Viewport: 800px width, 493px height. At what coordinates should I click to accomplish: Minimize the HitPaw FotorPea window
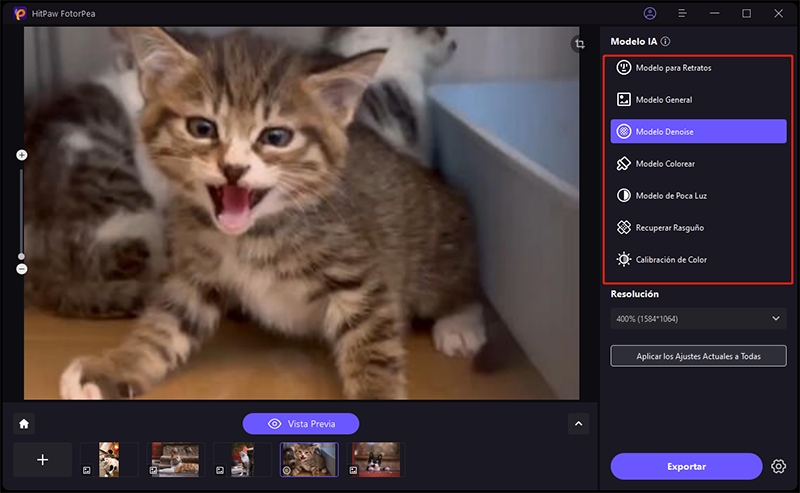[714, 13]
